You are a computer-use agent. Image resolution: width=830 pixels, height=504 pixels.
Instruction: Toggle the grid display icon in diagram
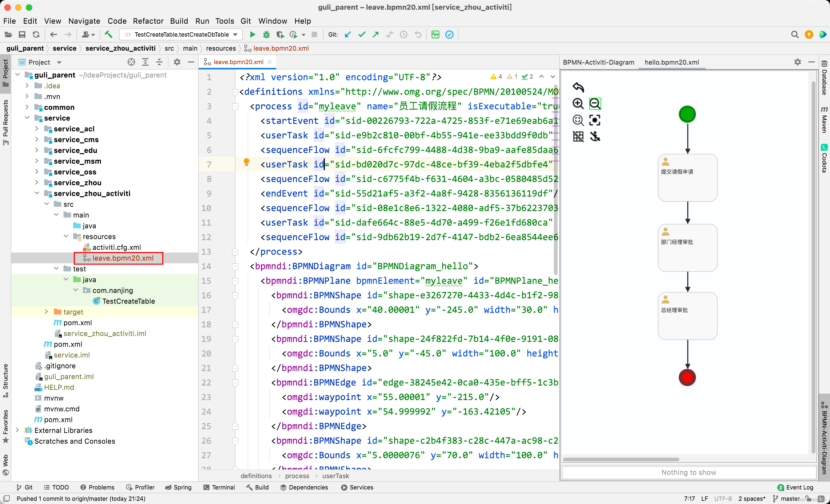(578, 136)
